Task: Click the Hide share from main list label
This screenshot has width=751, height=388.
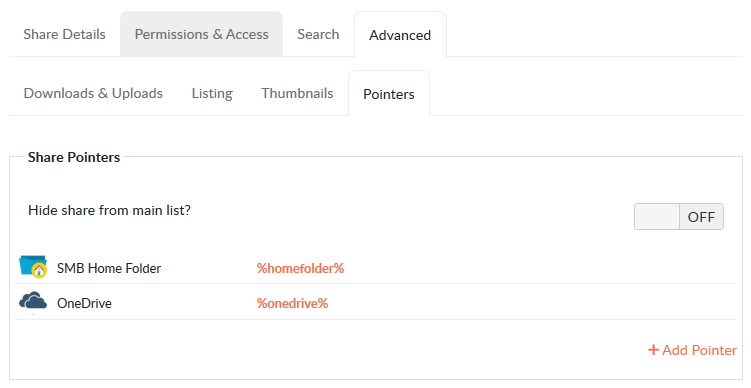Action: [x=109, y=210]
